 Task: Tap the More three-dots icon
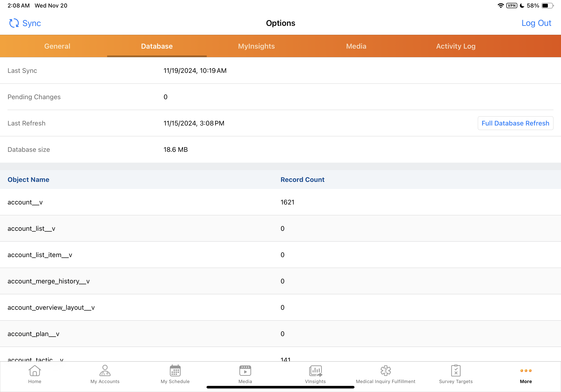tap(526, 371)
